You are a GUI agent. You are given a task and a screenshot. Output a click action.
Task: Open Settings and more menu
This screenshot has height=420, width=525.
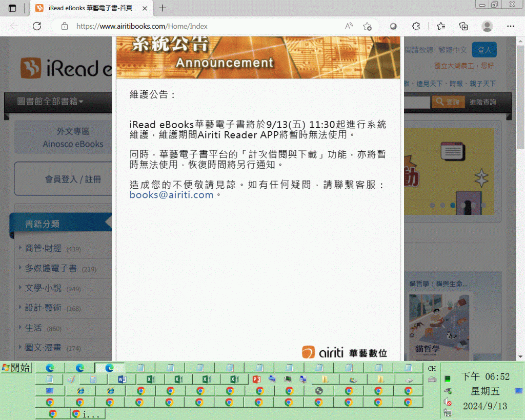[x=510, y=26]
